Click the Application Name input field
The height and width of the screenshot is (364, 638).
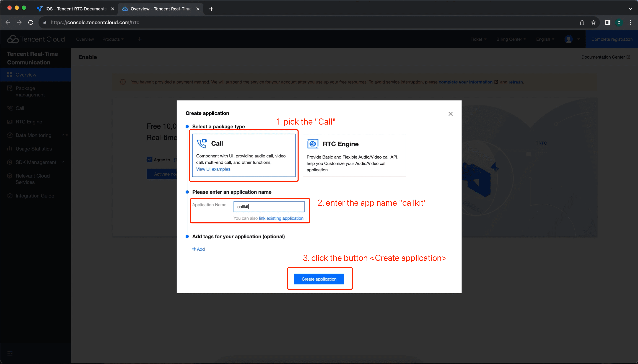(x=269, y=207)
